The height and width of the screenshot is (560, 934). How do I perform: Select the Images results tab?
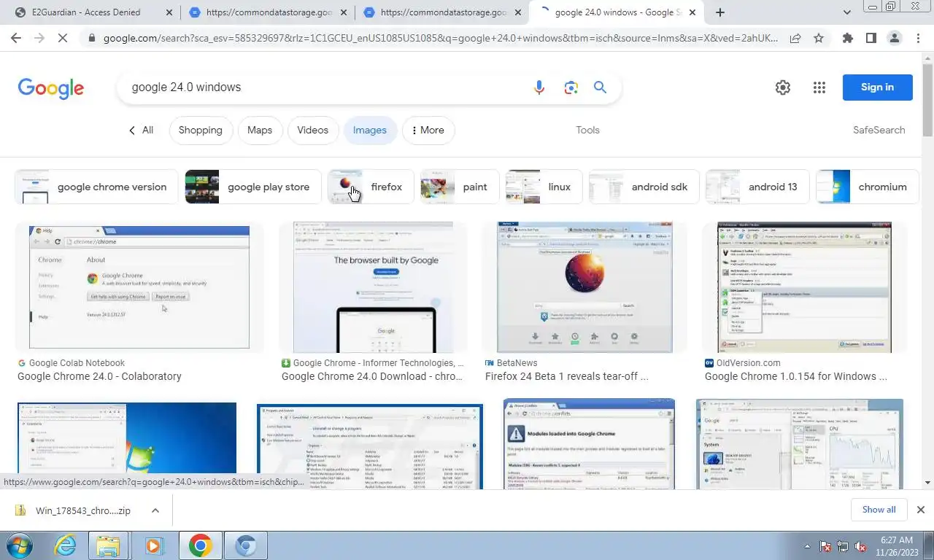click(x=370, y=131)
